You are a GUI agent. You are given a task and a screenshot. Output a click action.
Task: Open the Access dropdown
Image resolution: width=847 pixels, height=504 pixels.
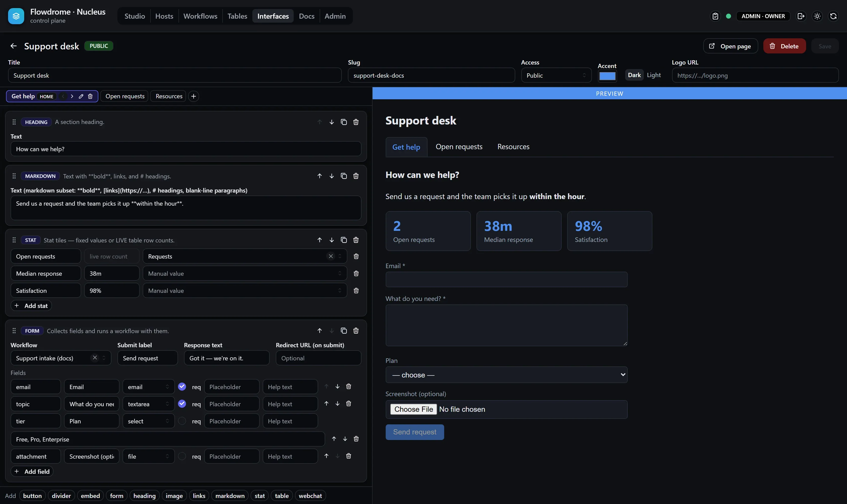pos(556,75)
